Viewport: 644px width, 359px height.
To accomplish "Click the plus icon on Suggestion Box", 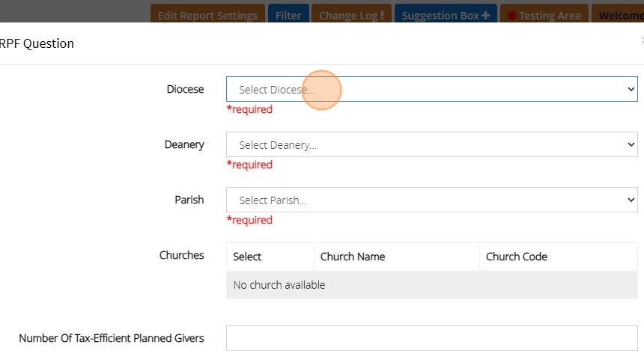I will tap(486, 15).
